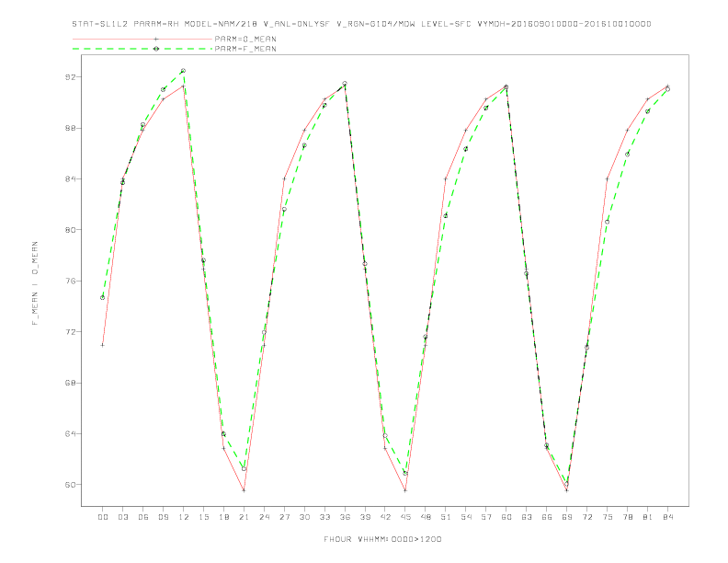Screen dimensions: 728x563
Task: Select the PARM=O_MEAN legend label
Action: pyautogui.click(x=245, y=39)
